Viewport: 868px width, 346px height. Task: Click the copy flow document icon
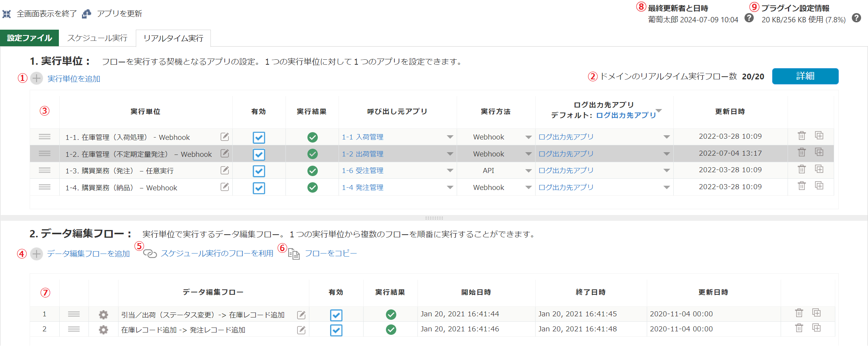coord(294,254)
